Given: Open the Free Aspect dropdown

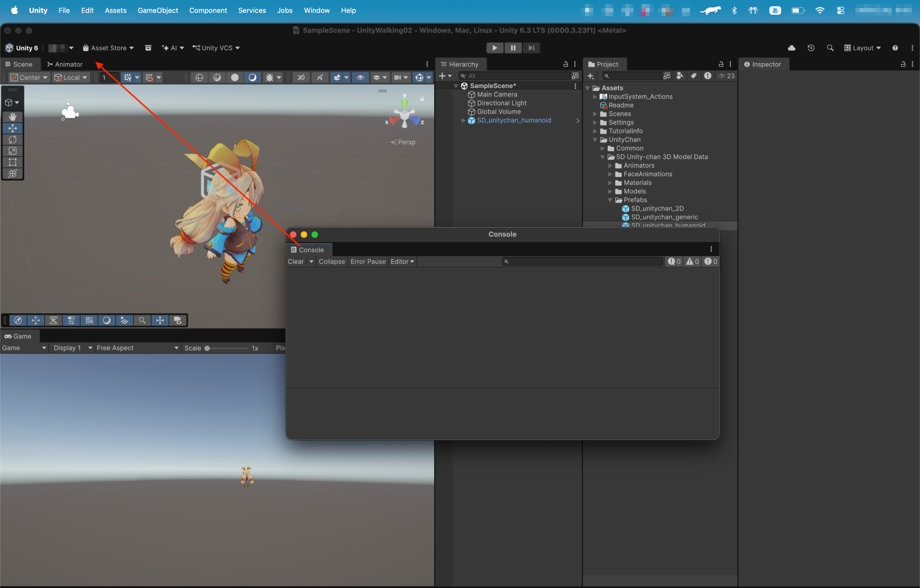Looking at the screenshot, I should tap(138, 348).
